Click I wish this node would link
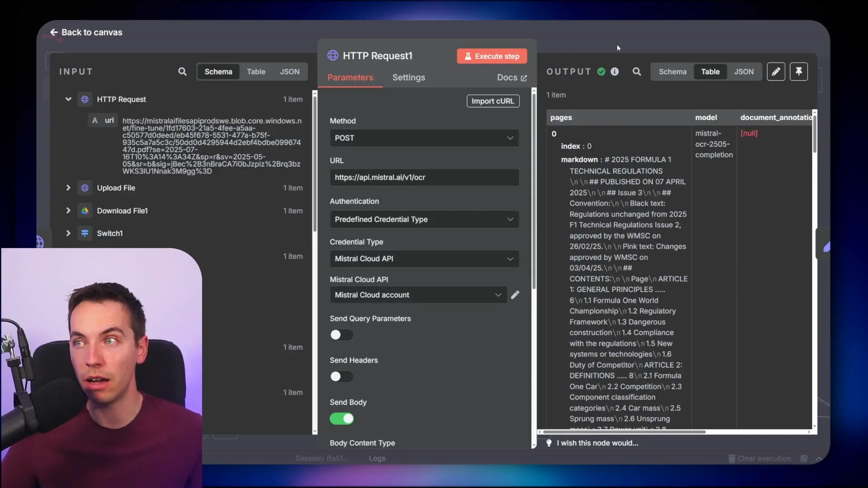 click(x=597, y=443)
